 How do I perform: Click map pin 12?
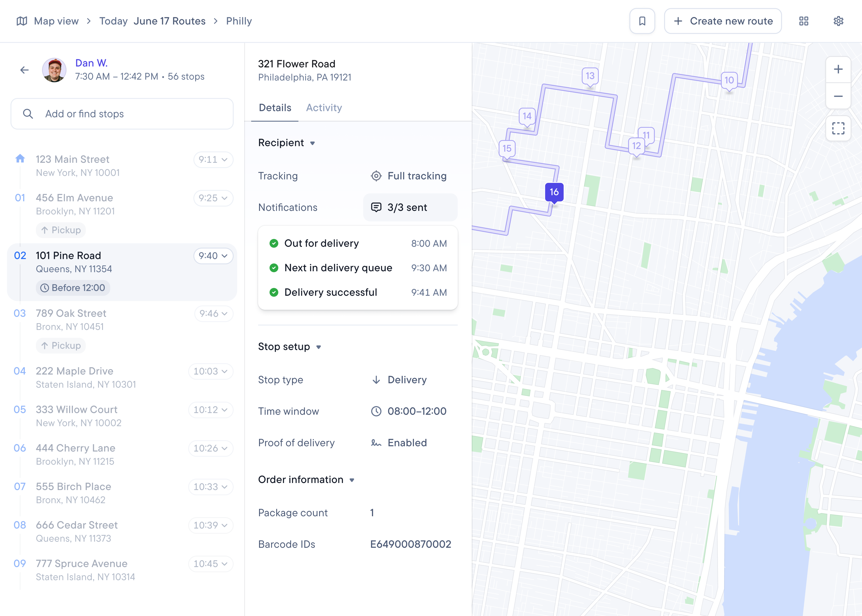point(636,147)
